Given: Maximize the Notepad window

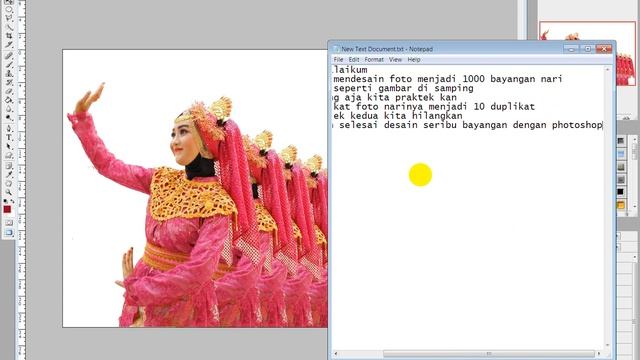Looking at the screenshot, I should pos(588,49).
